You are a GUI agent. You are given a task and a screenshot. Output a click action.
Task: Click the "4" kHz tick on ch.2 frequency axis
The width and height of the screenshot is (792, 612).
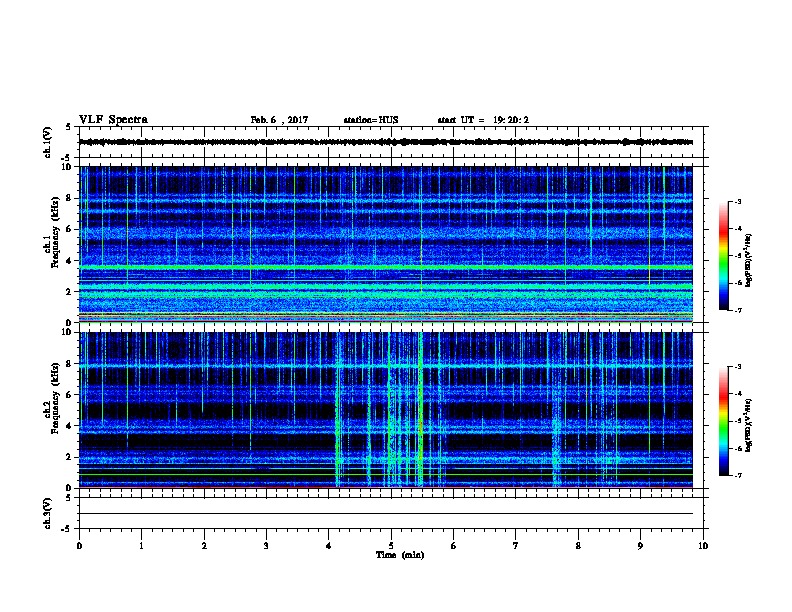pos(70,426)
